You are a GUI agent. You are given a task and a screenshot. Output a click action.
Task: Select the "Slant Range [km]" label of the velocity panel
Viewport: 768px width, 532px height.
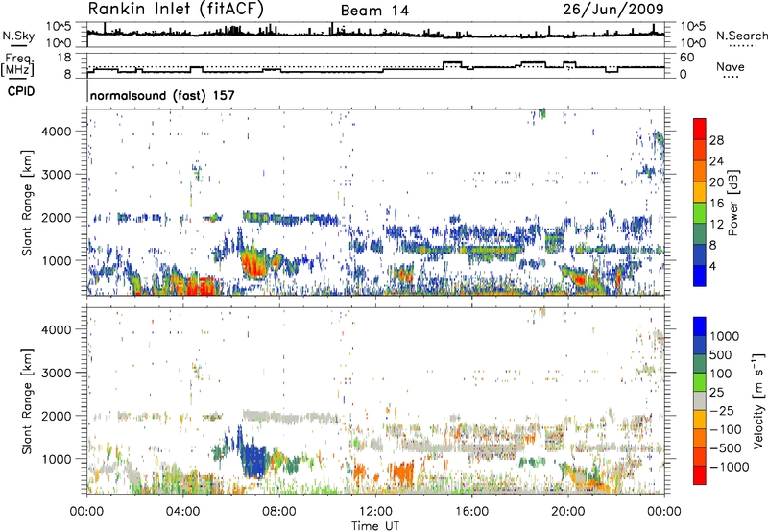27,400
